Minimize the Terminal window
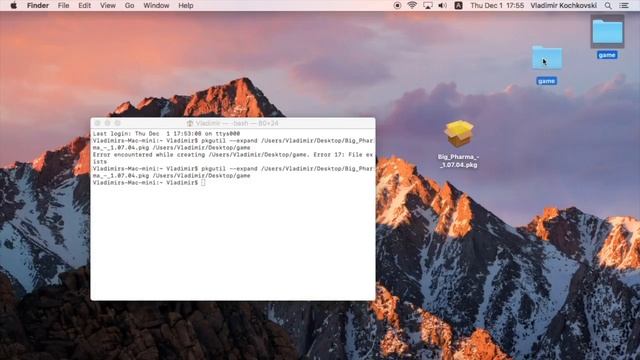The height and width of the screenshot is (360, 640). coord(107,123)
